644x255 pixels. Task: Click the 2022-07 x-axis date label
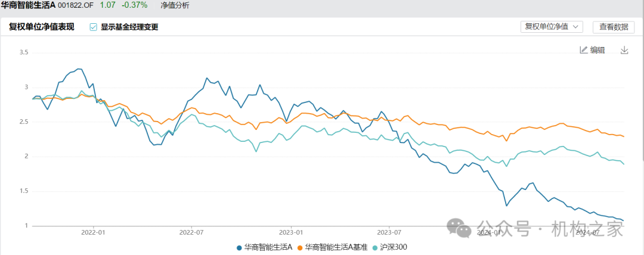pos(192,232)
